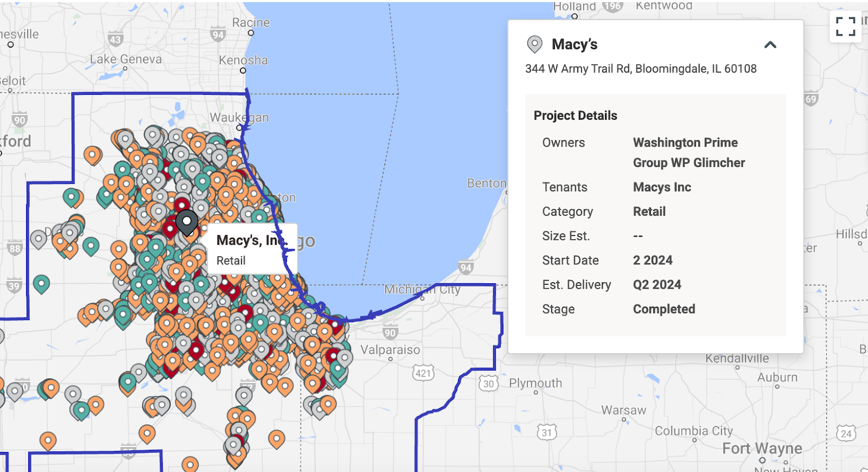The width and height of the screenshot is (868, 472).
Task: Open the Macy's, Inc. map tooltip title
Action: pos(252,240)
